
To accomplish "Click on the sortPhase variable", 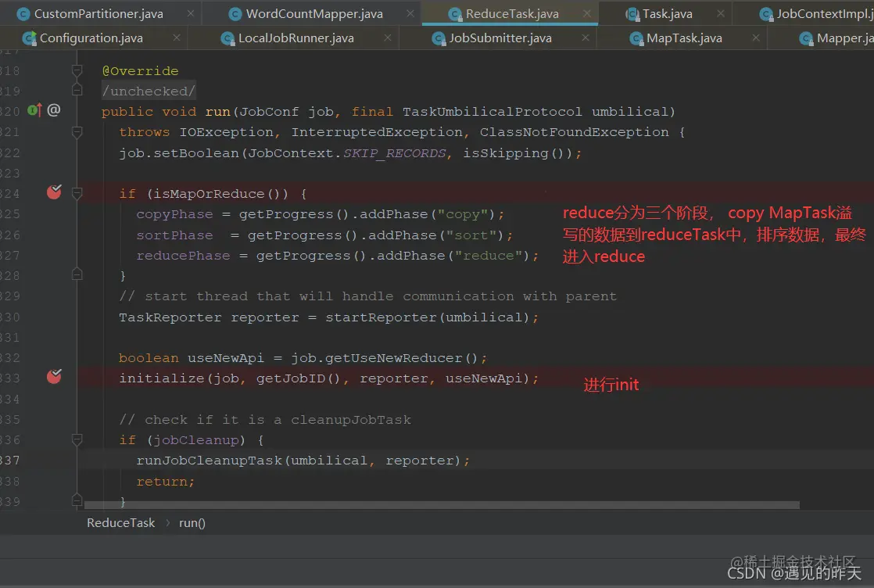I will (174, 235).
